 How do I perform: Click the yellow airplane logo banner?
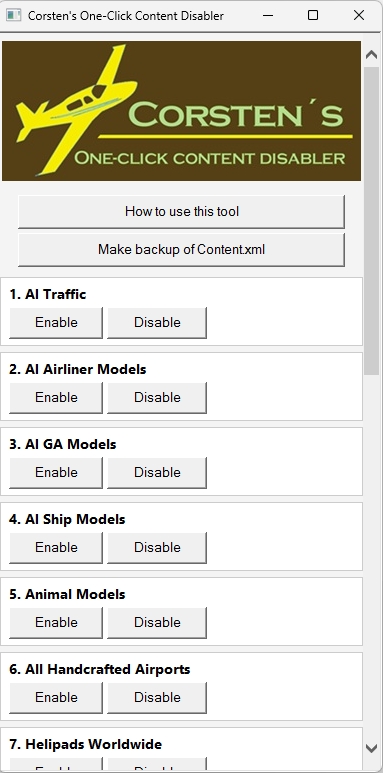point(181,111)
